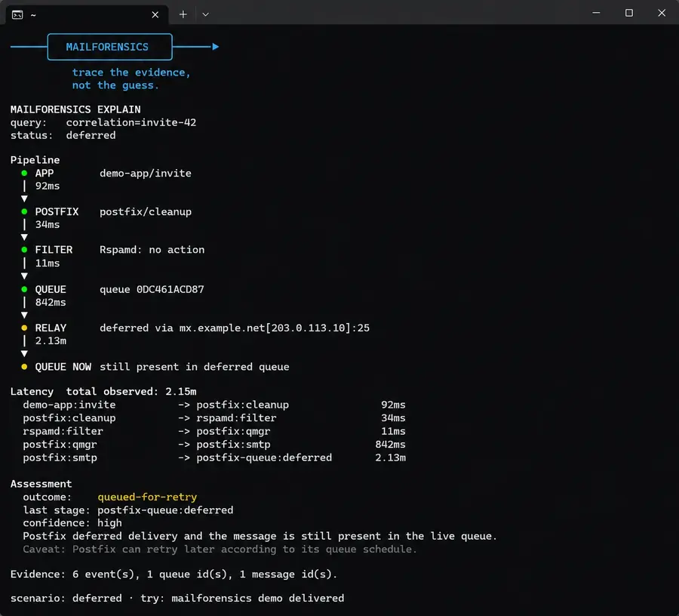Viewport: 679px width, 616px height.
Task: Click the 'Latency total observed: 2.15m' line
Action: 103,392
